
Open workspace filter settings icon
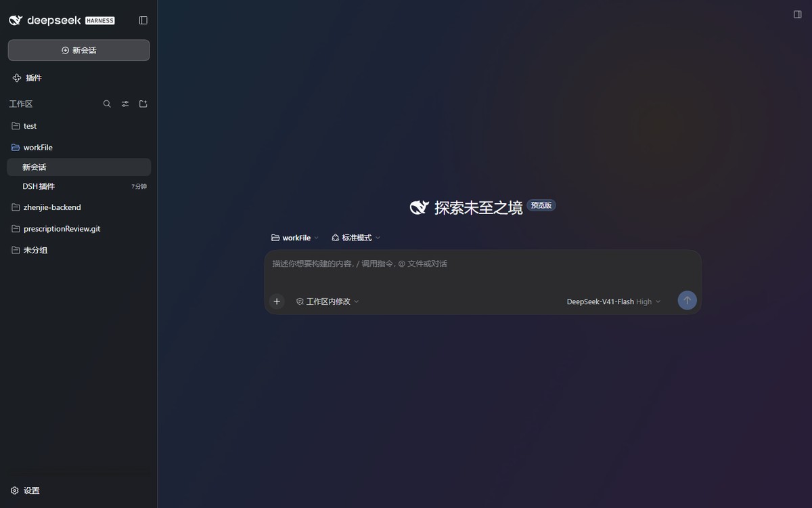(125, 104)
